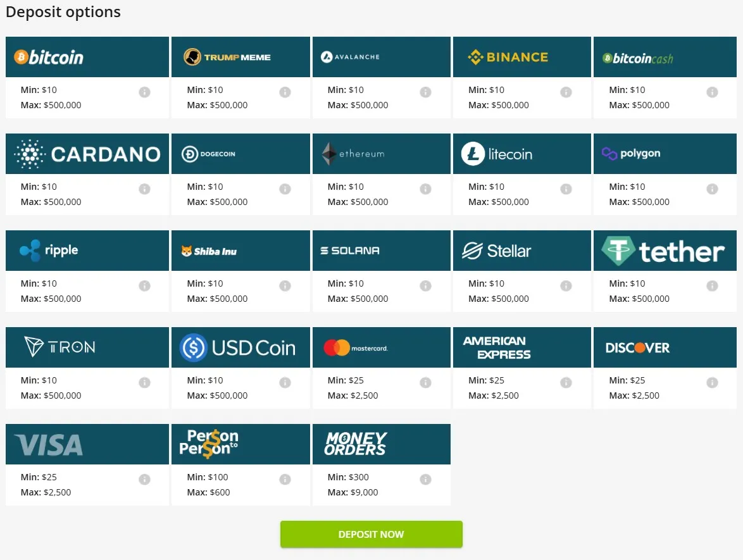This screenshot has height=560, width=743.
Task: Click Max: $600 under Person to Person
Action: (x=208, y=492)
